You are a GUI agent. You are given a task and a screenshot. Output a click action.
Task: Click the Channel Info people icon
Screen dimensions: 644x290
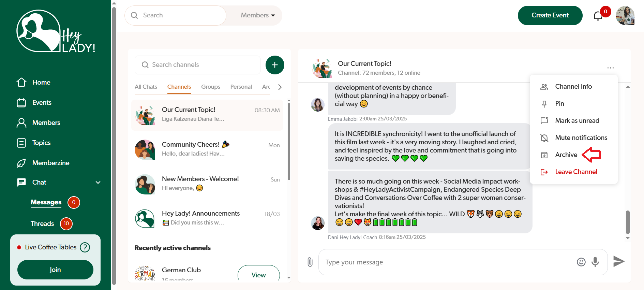click(x=544, y=87)
